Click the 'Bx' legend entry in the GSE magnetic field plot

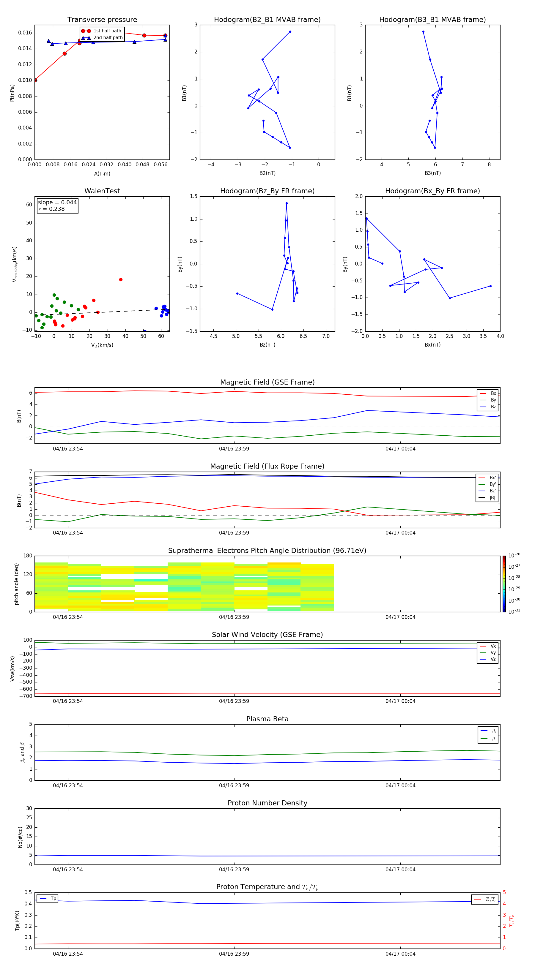488,393
